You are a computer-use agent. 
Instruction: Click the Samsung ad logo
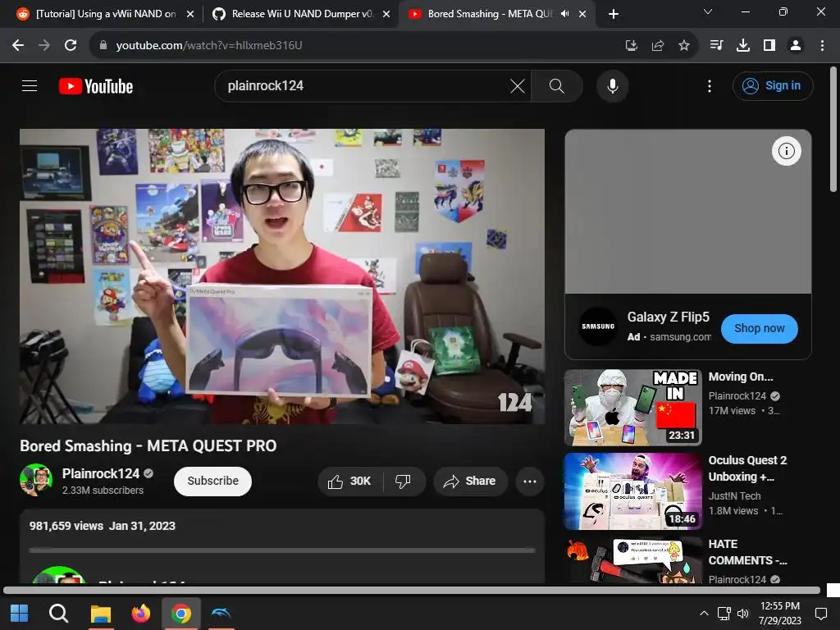[x=598, y=326]
